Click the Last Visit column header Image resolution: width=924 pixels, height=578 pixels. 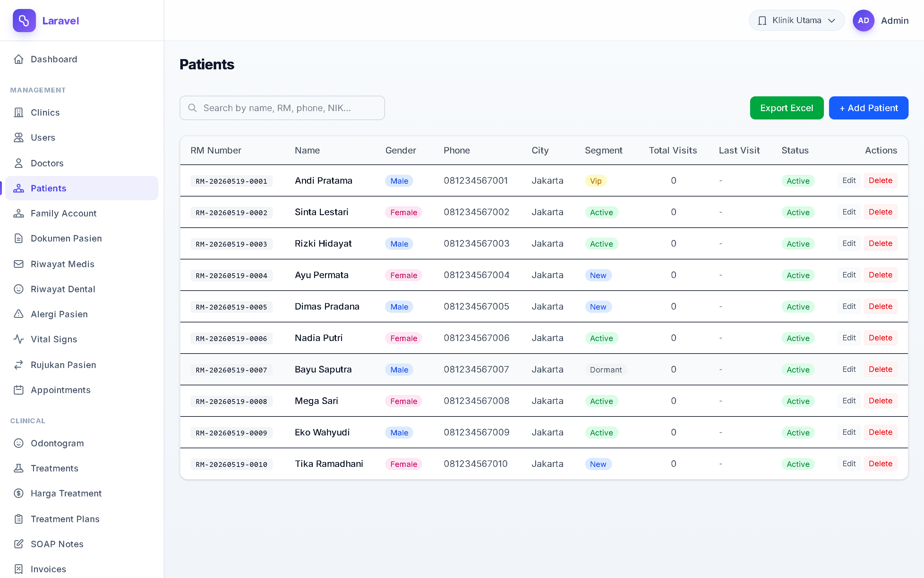click(739, 150)
